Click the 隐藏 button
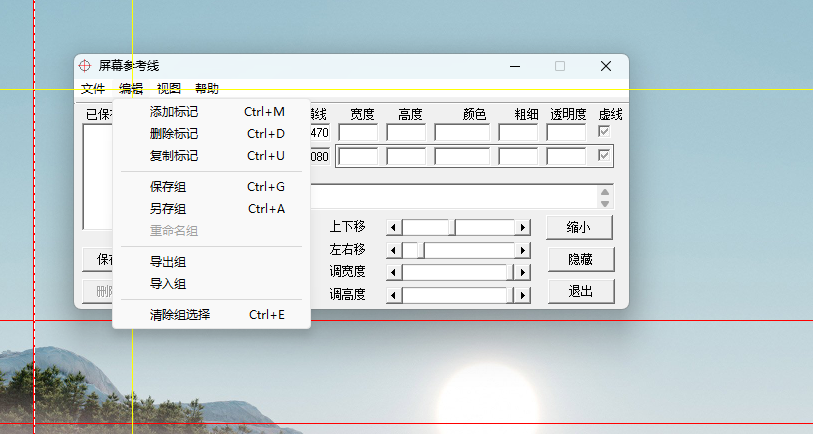The image size is (813, 434). (x=581, y=259)
